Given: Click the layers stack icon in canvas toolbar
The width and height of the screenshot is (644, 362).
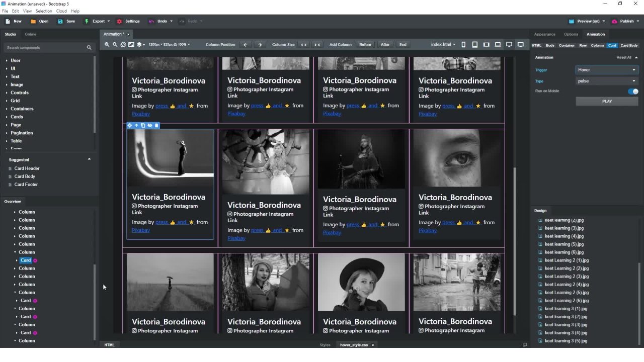Looking at the screenshot, I should coord(140,45).
